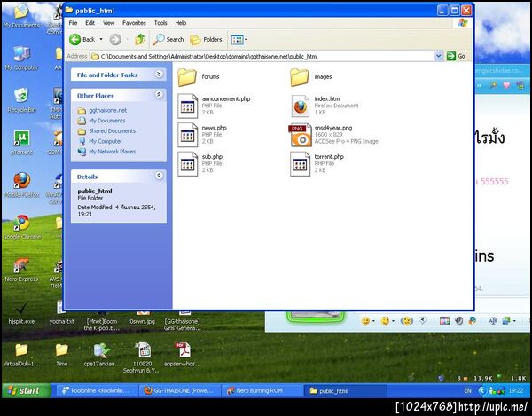Switch to koolonline taskbar window
The image size is (532, 416).
point(97,391)
